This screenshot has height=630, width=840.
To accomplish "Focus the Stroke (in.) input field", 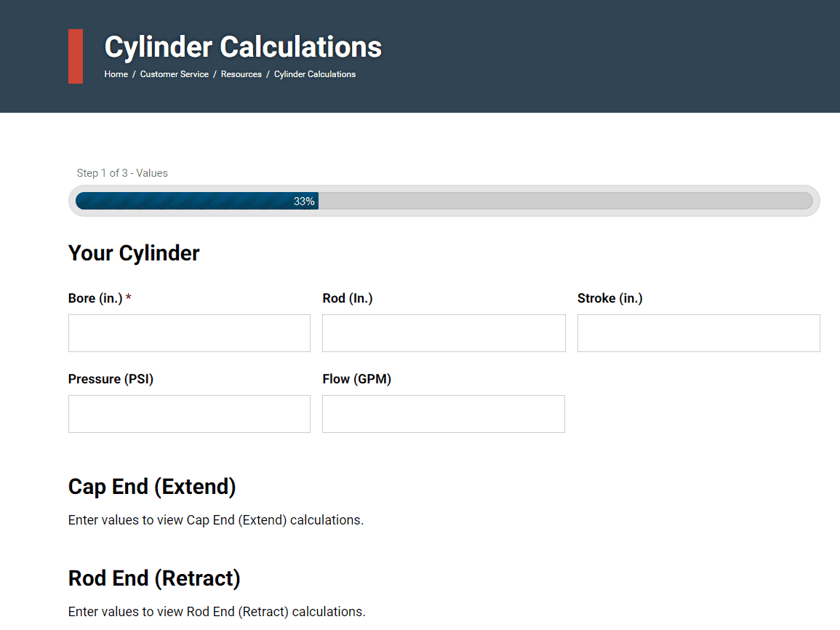I will pos(699,333).
